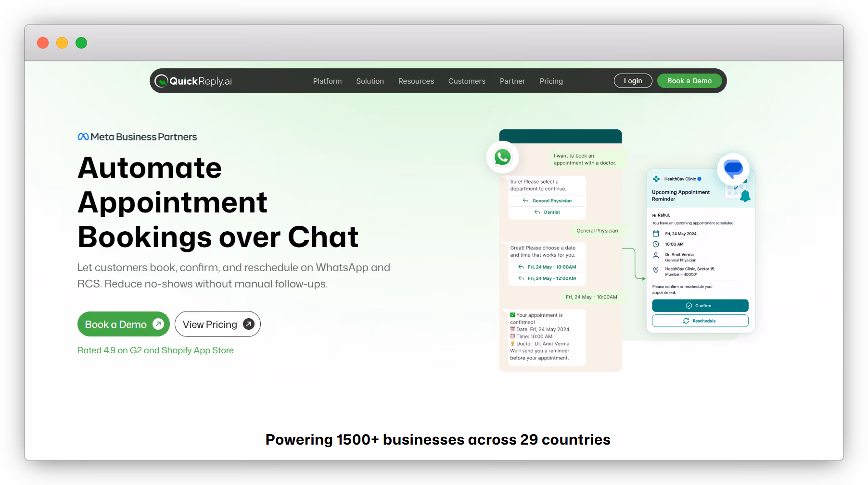Select Dentist reply option
868x485 pixels.
pos(547,212)
